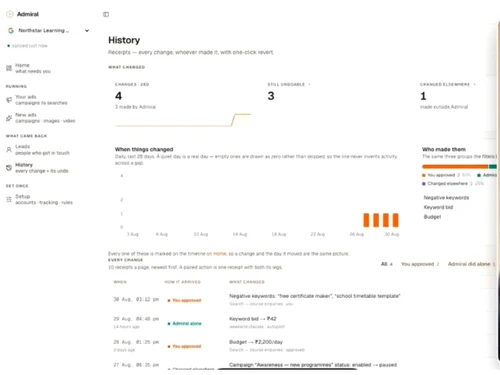Image resolution: width=500 pixels, height=375 pixels.
Task: Open Setup accounts tracking rules
Action: (44, 199)
